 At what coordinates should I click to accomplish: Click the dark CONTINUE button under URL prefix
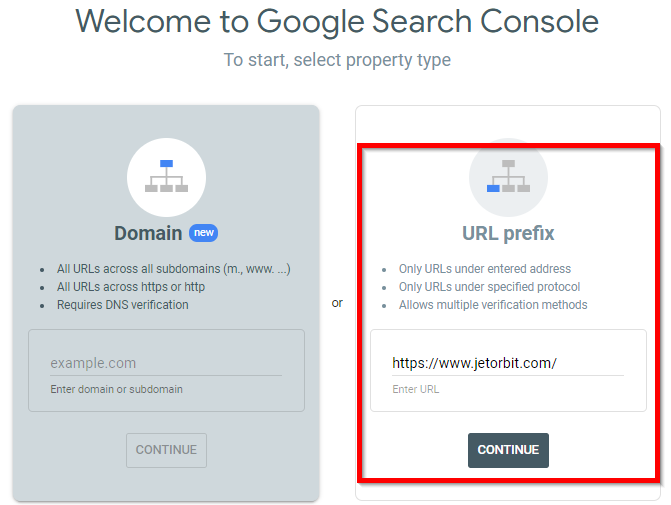pos(508,450)
